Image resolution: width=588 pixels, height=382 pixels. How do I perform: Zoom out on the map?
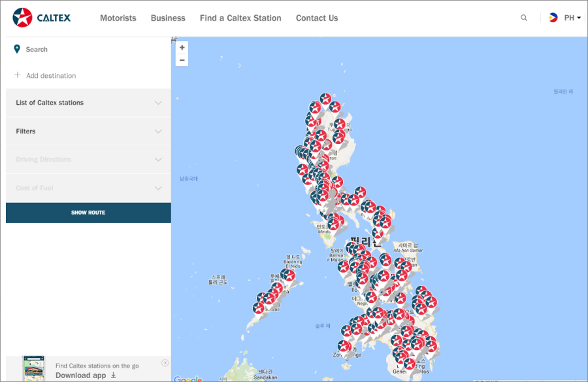182,60
